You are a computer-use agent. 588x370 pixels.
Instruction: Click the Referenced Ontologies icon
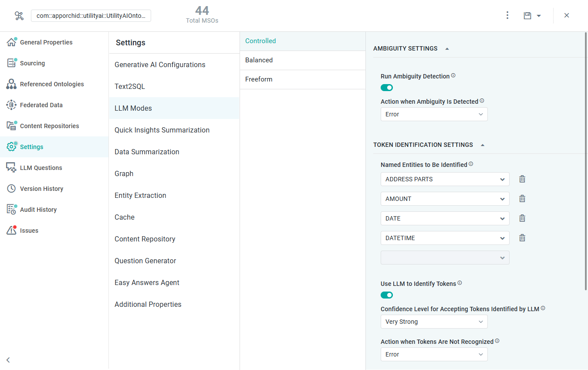point(11,84)
